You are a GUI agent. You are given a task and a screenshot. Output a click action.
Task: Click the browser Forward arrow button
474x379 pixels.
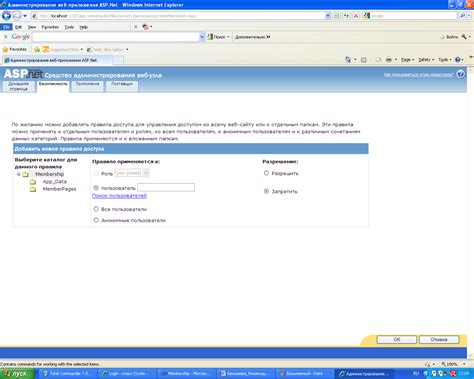[x=17, y=16]
